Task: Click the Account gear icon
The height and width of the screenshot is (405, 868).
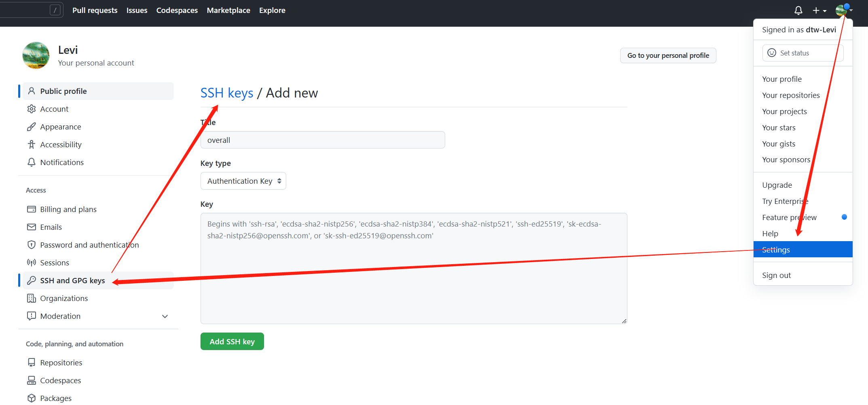Action: 32,109
